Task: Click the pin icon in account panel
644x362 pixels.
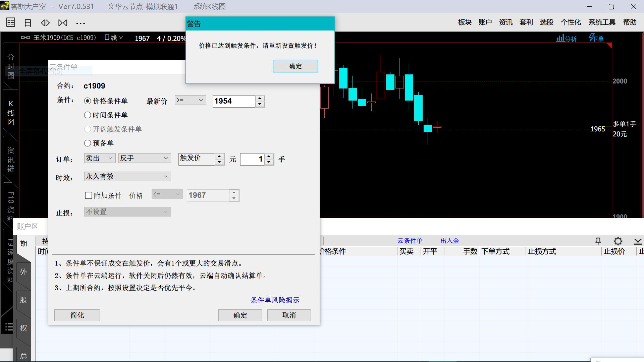Action: 598,241
